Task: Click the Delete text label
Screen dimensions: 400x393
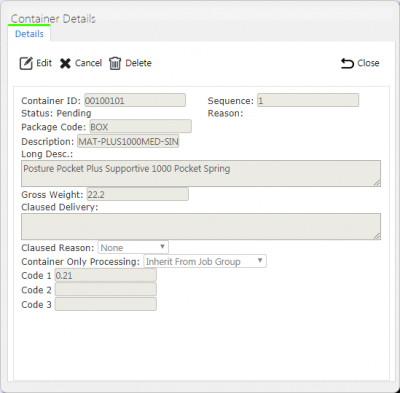Action: coord(138,63)
